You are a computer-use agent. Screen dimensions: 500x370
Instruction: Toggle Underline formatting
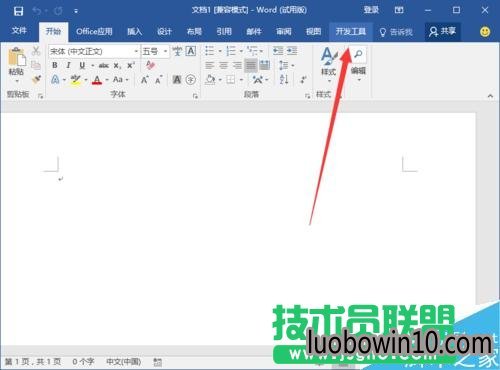82,65
